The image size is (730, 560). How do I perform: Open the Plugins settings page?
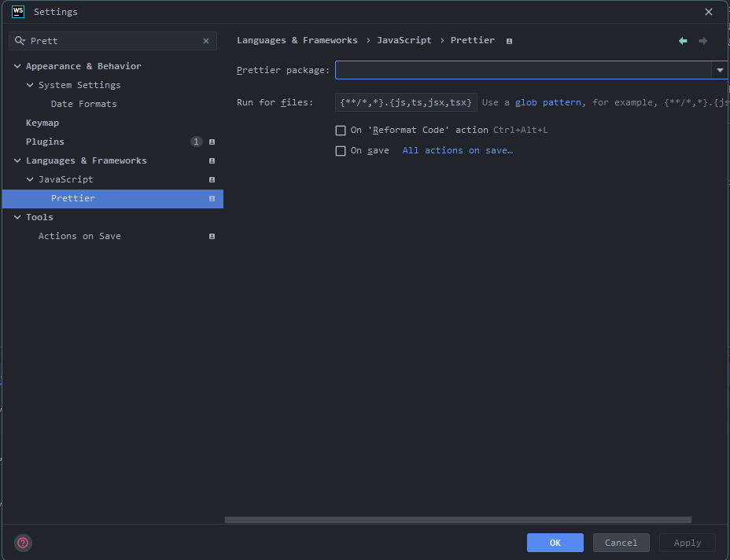pos(45,142)
